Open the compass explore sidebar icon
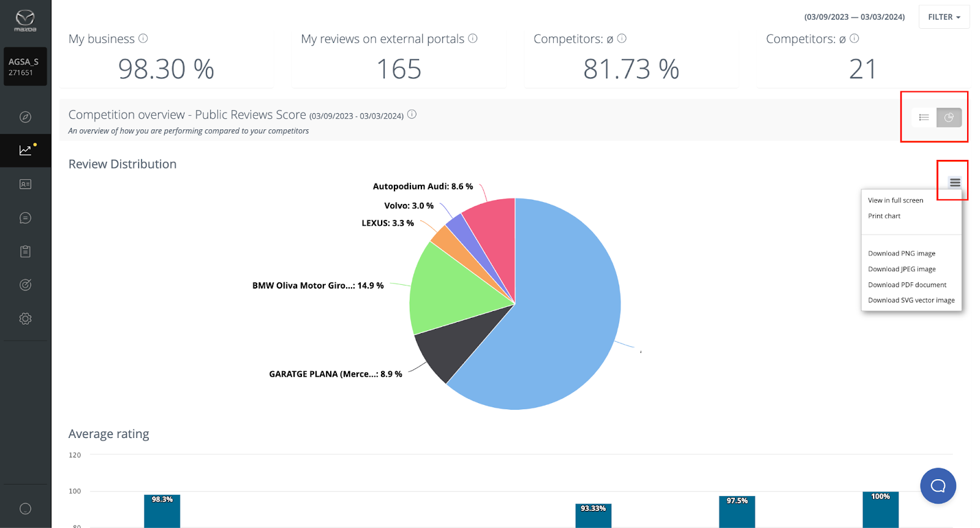Image resolution: width=980 pixels, height=528 pixels. click(25, 117)
